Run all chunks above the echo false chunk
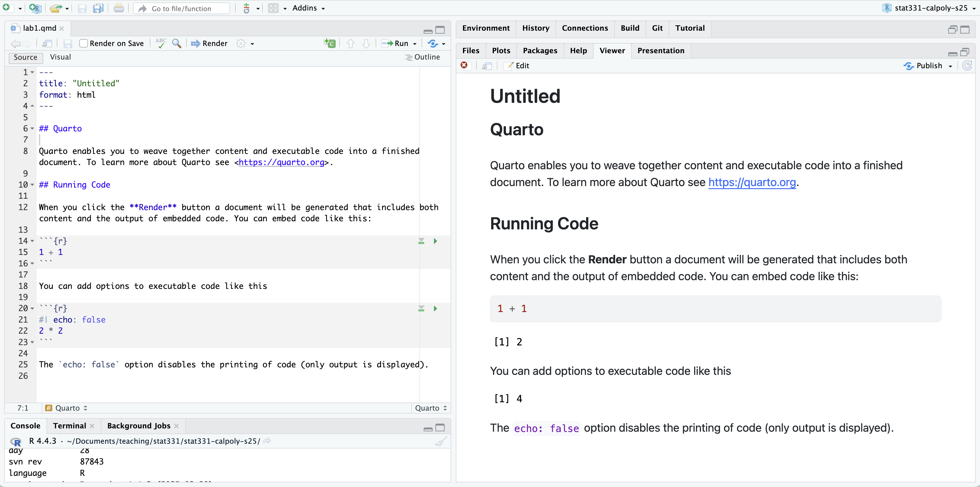Screen dimensions: 980x487 coord(421,308)
